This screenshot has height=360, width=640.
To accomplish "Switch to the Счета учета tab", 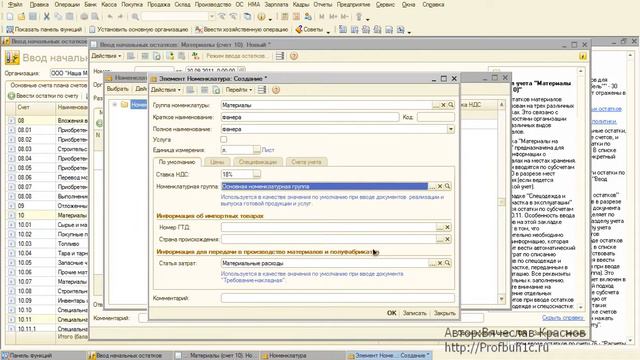I will point(306,162).
